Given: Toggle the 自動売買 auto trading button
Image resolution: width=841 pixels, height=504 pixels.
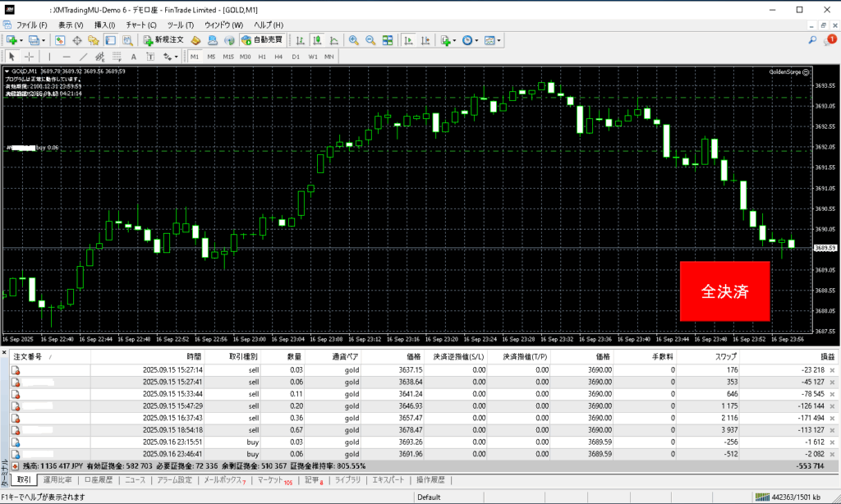Looking at the screenshot, I should (261, 39).
